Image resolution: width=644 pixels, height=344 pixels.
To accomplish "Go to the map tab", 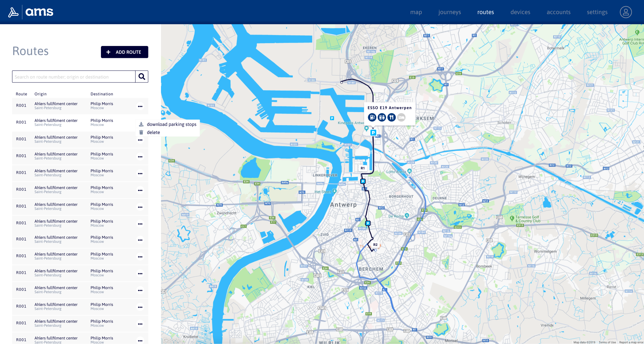I will 416,12.
